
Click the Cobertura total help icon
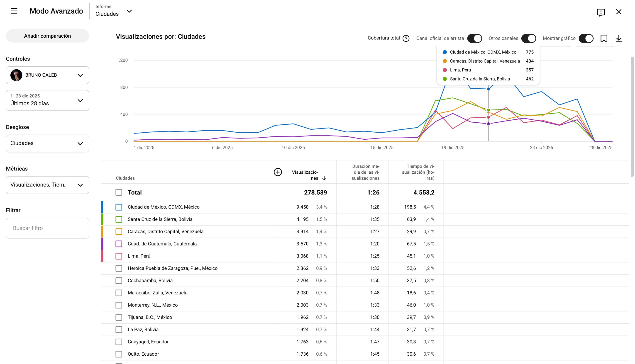pyautogui.click(x=406, y=38)
